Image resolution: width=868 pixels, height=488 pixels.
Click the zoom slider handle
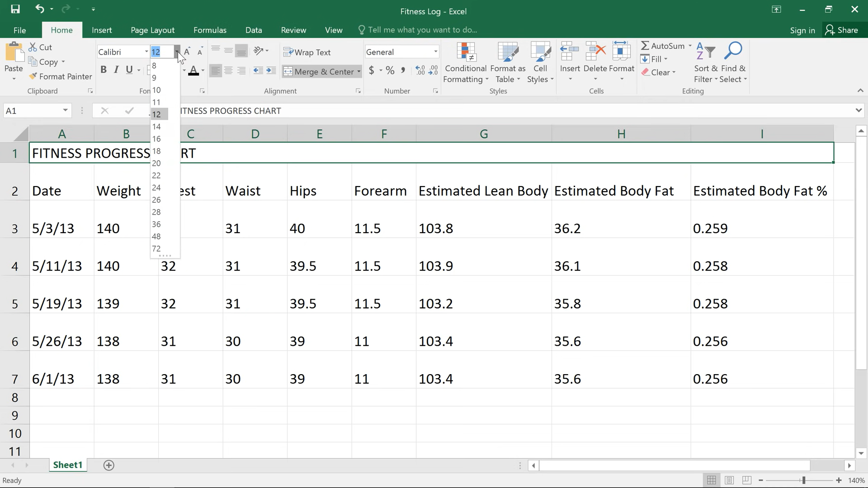click(804, 480)
